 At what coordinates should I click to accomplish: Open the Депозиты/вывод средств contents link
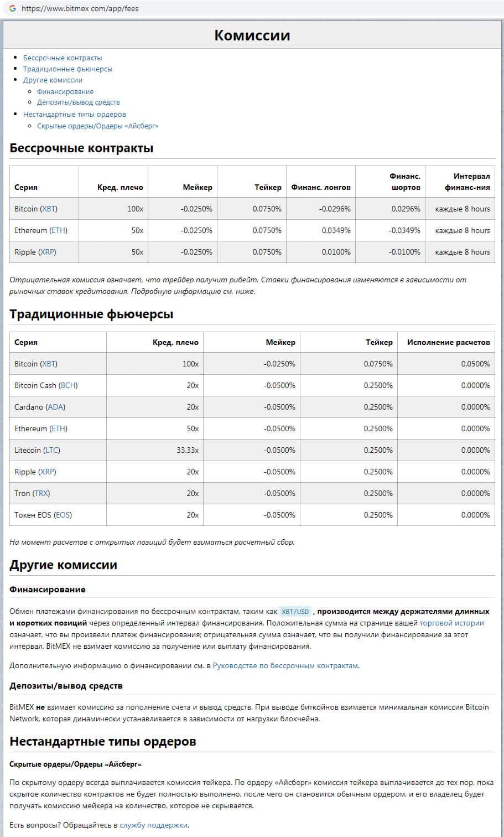[78, 102]
